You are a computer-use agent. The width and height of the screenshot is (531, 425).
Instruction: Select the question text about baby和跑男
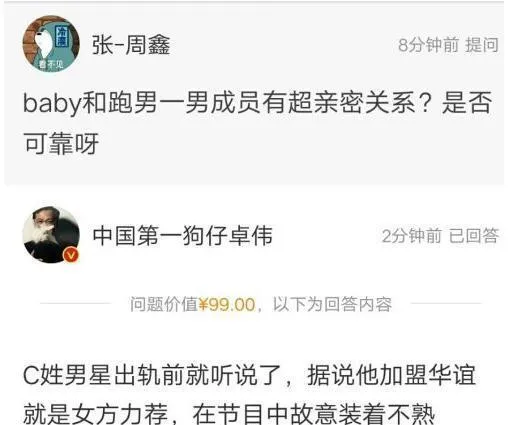click(x=257, y=123)
